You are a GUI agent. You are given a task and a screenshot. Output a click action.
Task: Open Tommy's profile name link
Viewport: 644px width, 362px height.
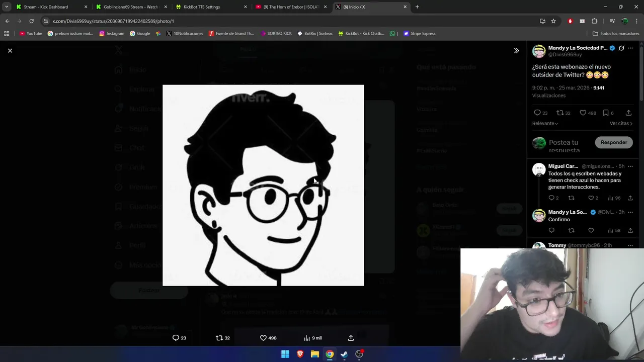click(x=557, y=245)
